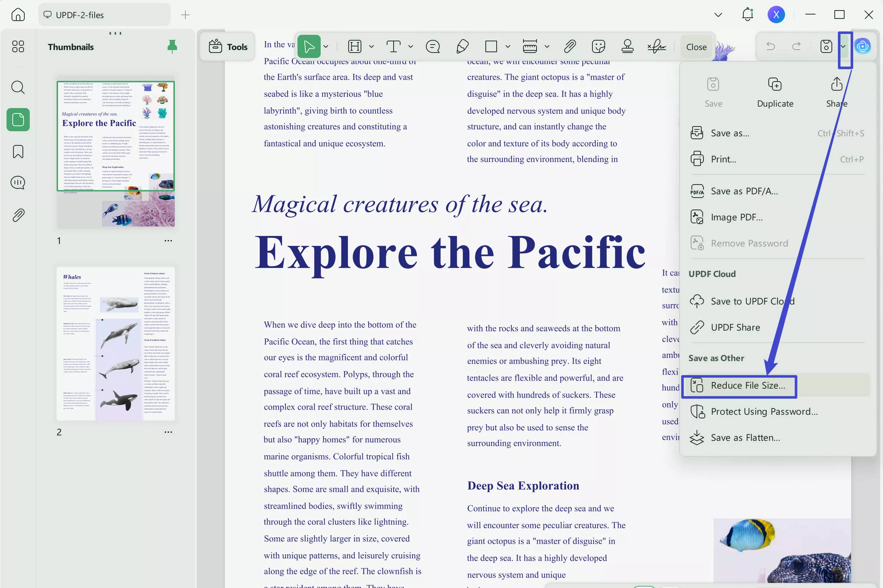The height and width of the screenshot is (588, 883).
Task: Open the sticker tool
Action: (598, 46)
